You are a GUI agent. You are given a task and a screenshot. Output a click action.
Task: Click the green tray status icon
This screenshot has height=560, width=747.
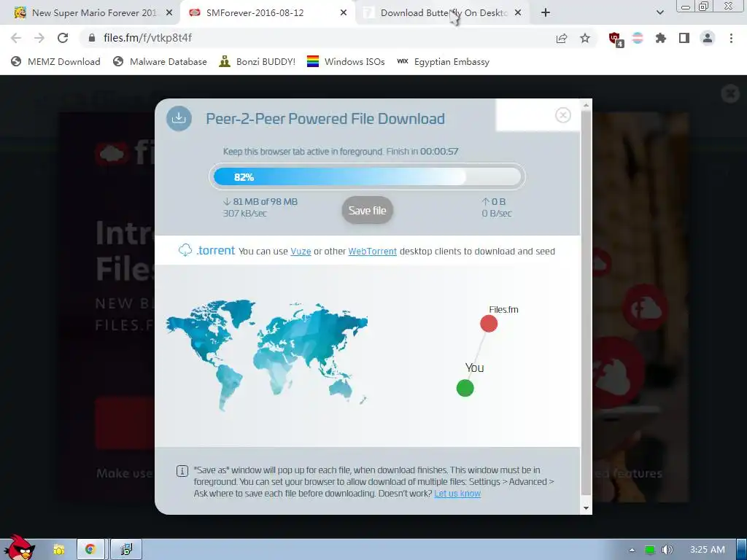coord(649,550)
